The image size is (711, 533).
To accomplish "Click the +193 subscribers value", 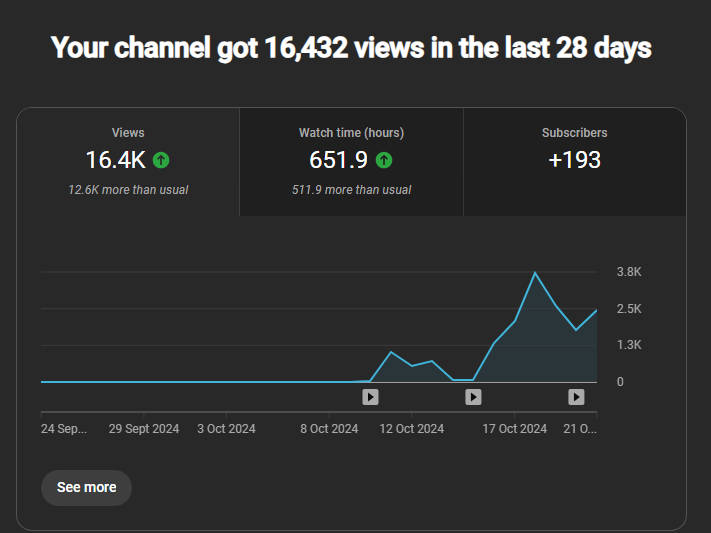I will [575, 160].
